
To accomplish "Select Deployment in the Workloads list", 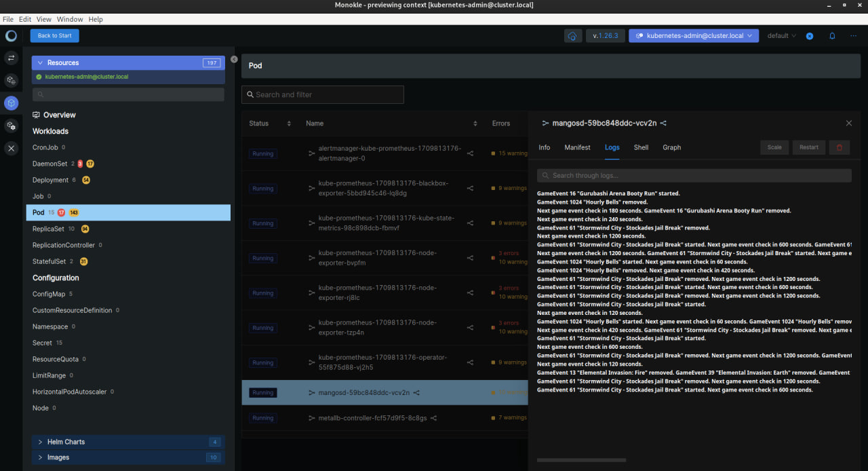I will pos(50,180).
